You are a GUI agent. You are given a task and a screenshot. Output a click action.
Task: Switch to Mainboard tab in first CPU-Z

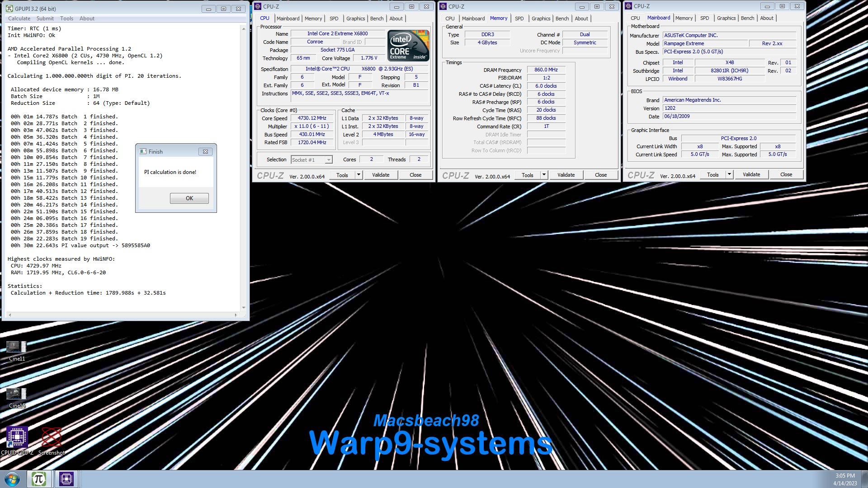(x=288, y=19)
